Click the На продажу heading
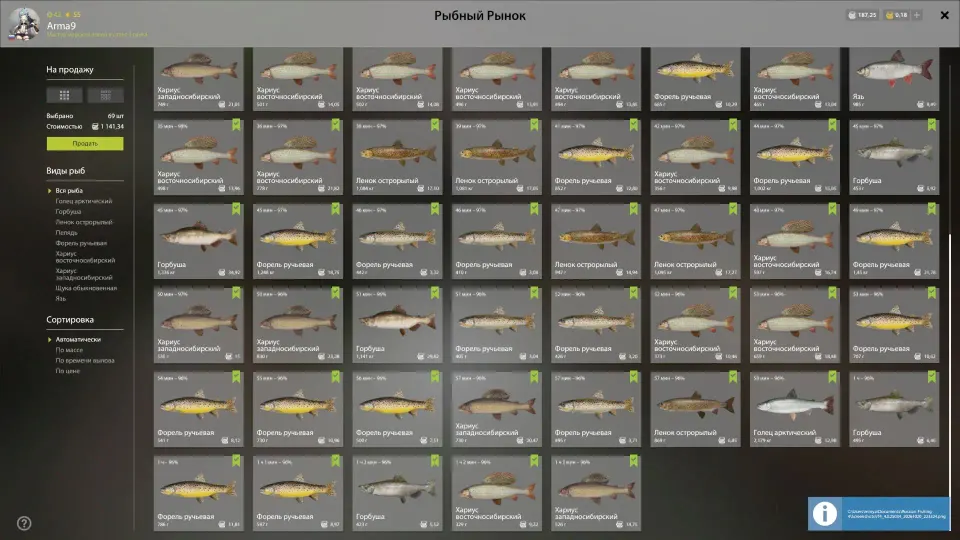 (x=70, y=69)
